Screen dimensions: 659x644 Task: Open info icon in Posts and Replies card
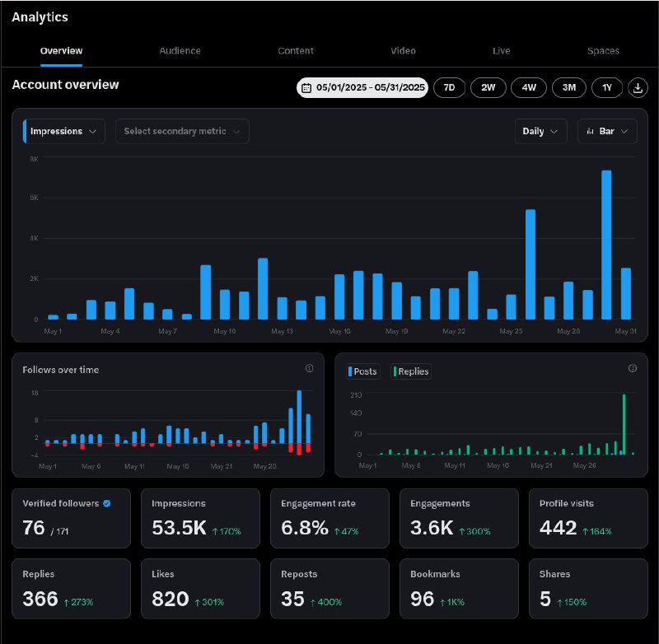(x=633, y=368)
